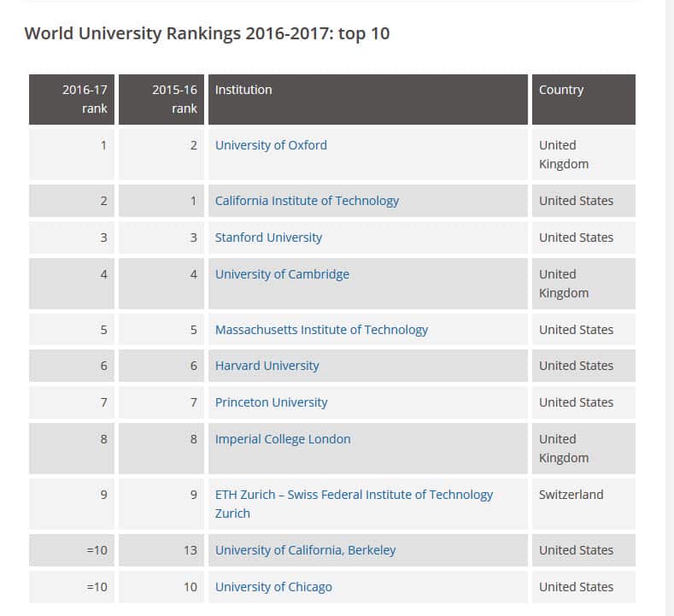
Task: Open the Stanford University link
Action: (x=268, y=238)
